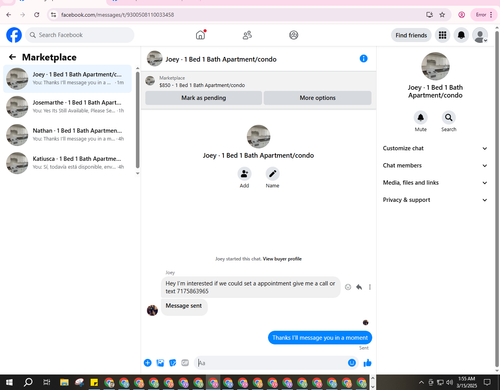Click the Mark as pending button
The image size is (500, 390).
(x=204, y=98)
